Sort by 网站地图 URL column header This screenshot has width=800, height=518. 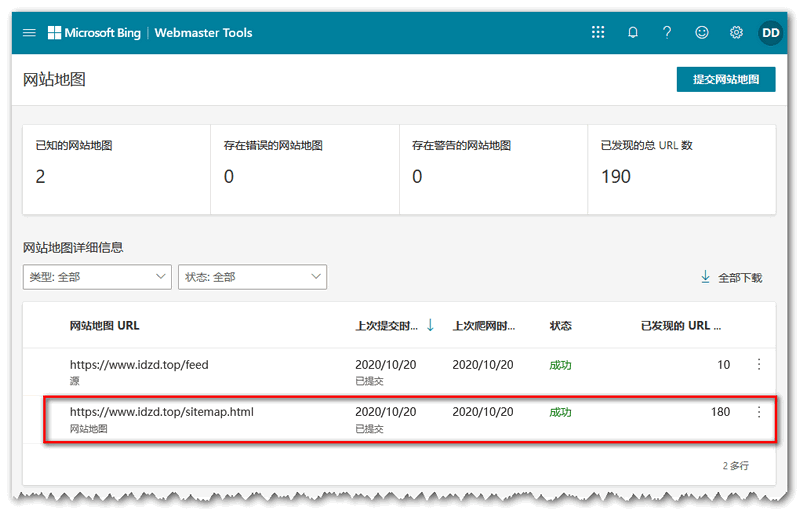[x=105, y=326]
